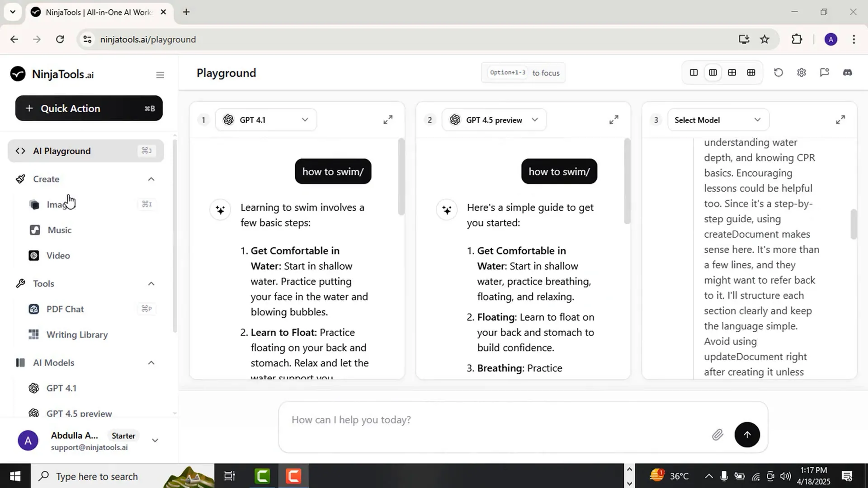The width and height of the screenshot is (868, 488).
Task: Switch to three-column layout
Action: [x=713, y=73]
